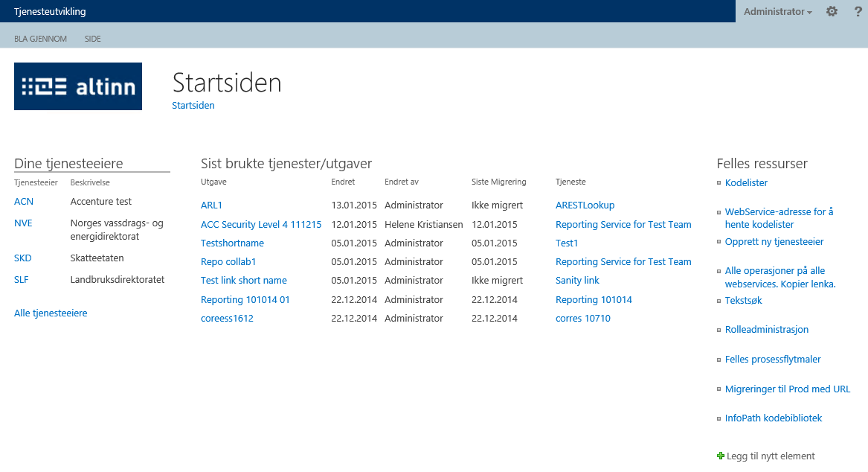The height and width of the screenshot is (472, 868).
Task: Open the ARL1 edition
Action: pos(211,205)
